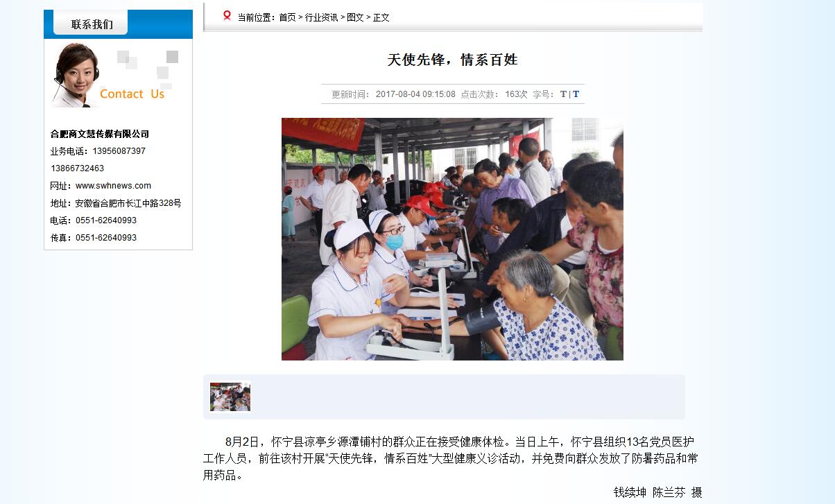
Task: Select the 联系我们 sidebar tab
Action: [x=92, y=24]
